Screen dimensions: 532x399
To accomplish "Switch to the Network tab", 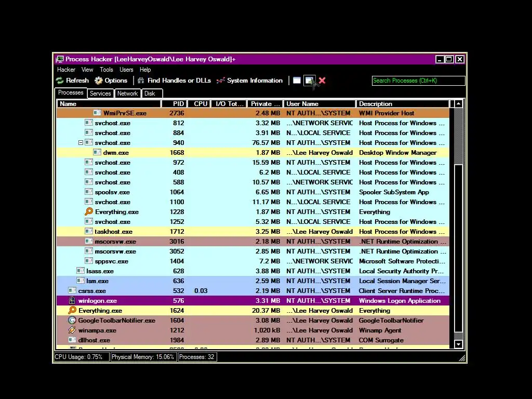I will point(128,94).
